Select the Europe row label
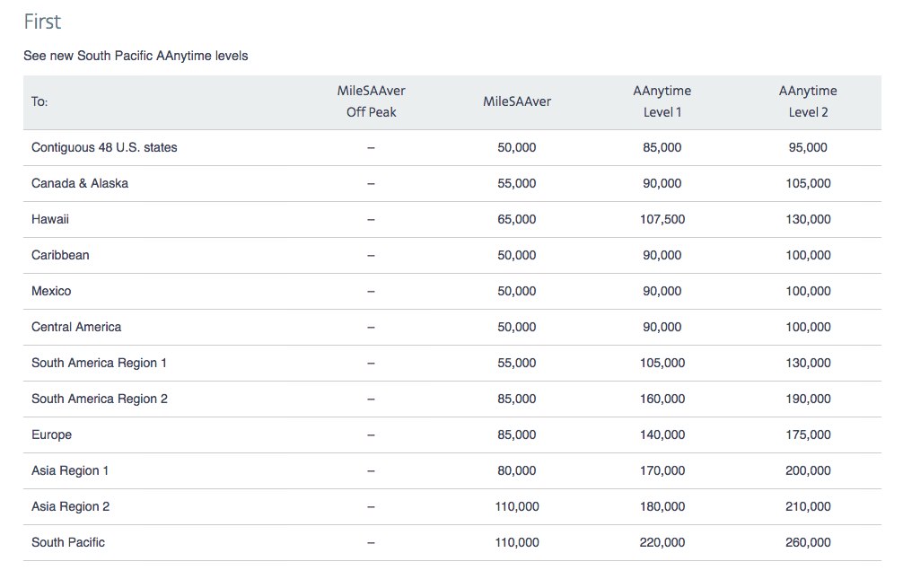Image resolution: width=903 pixels, height=588 pixels. pyautogui.click(x=52, y=434)
